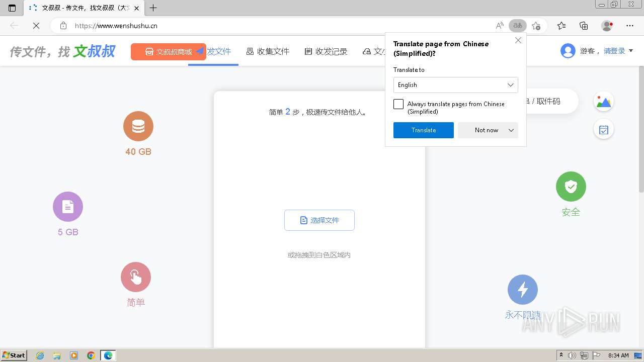The height and width of the screenshot is (362, 644).
Task: Select the 发文件 tab
Action: pyautogui.click(x=214, y=51)
